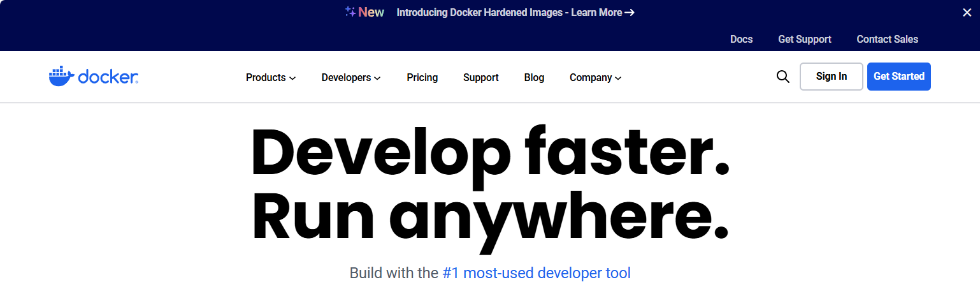Image resolution: width=980 pixels, height=282 pixels.
Task: Click the Docker whale logo
Action: [x=94, y=76]
